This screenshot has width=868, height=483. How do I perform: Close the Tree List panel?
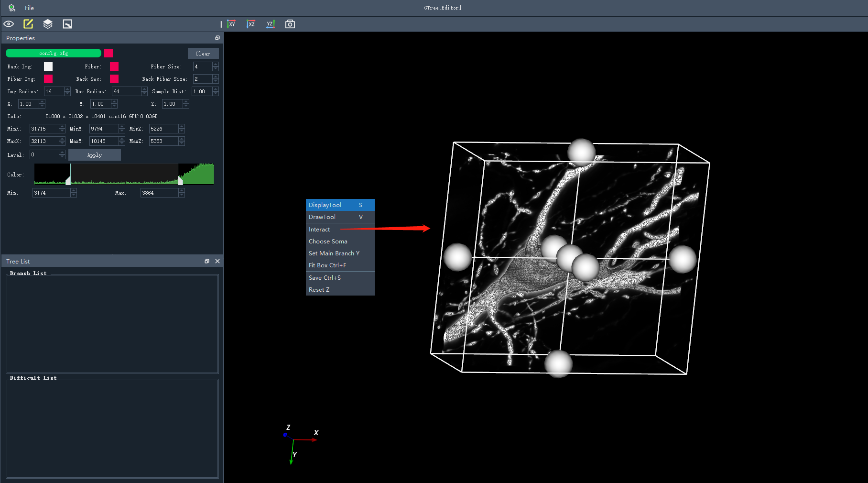click(217, 261)
